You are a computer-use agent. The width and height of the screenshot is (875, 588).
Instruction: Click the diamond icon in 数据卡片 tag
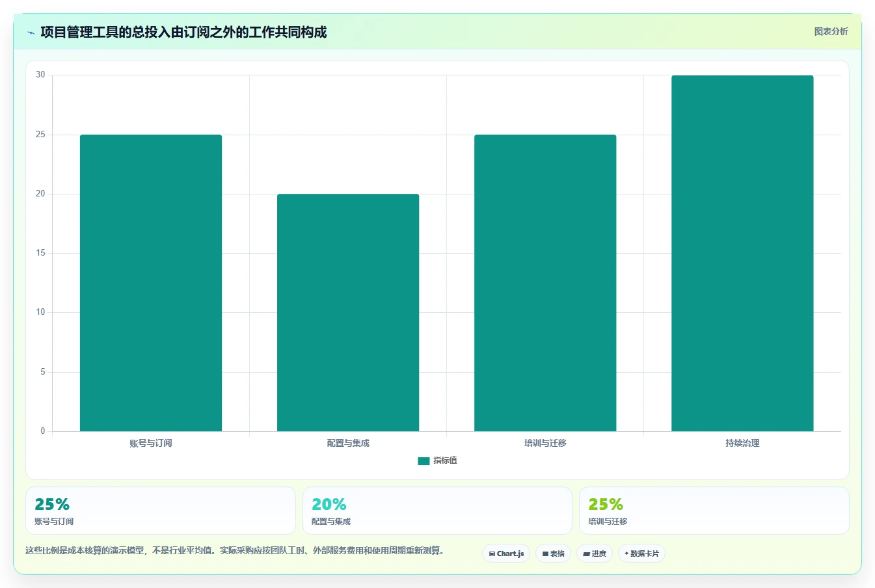(x=626, y=554)
